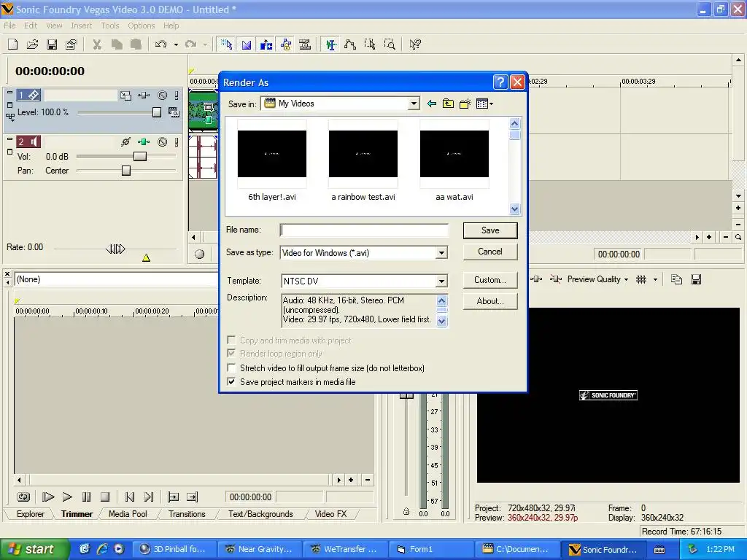
Task: Open the Options menu
Action: point(141,26)
